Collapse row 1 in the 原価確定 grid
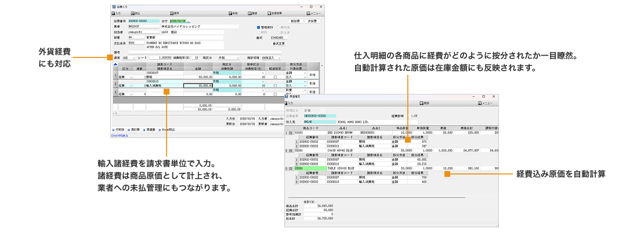 [x=291, y=133]
